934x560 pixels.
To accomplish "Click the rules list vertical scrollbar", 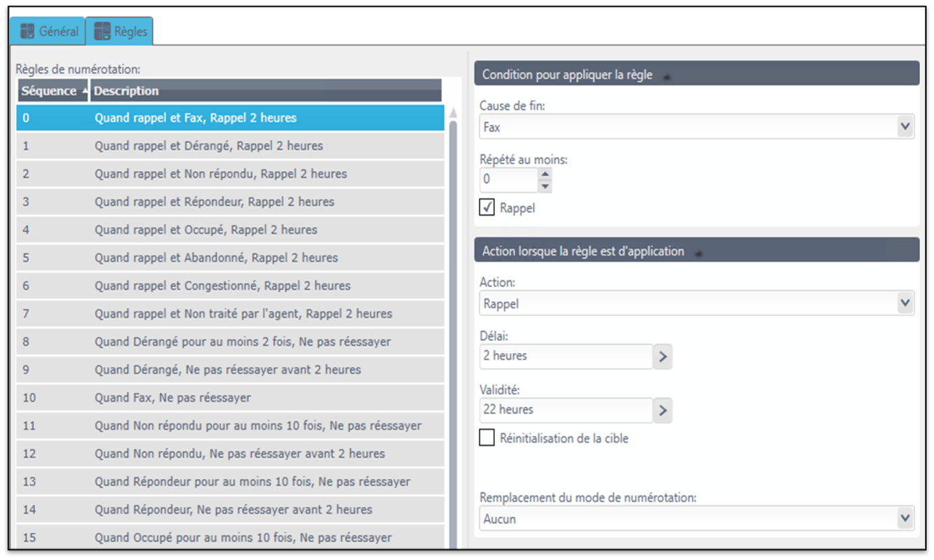I will [x=453, y=334].
